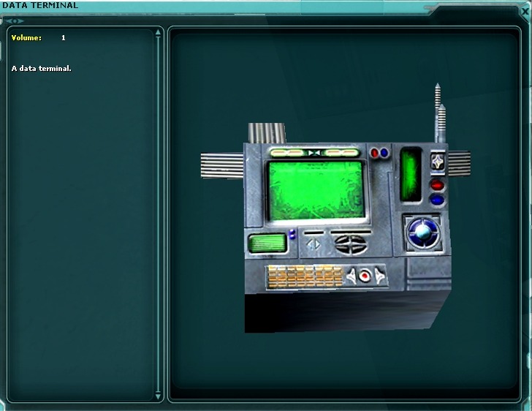Click the "A data terminal." description text
The image size is (532, 411).
(x=41, y=68)
